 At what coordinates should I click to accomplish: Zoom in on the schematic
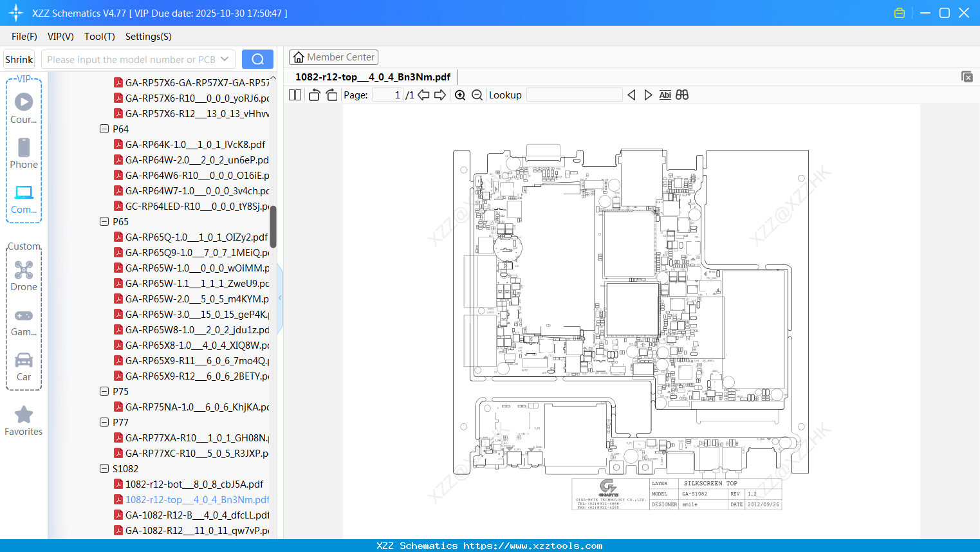click(460, 95)
